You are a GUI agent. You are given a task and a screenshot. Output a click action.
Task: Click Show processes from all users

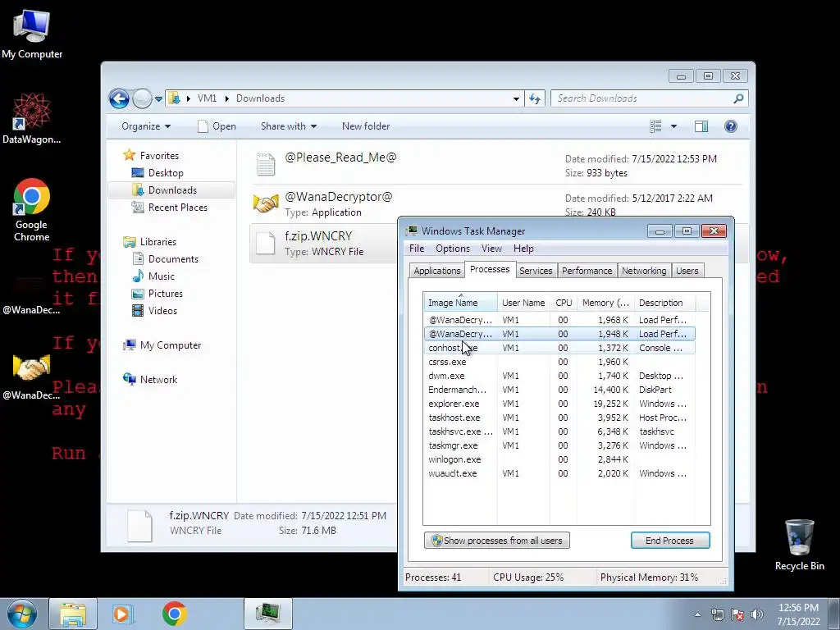click(496, 541)
